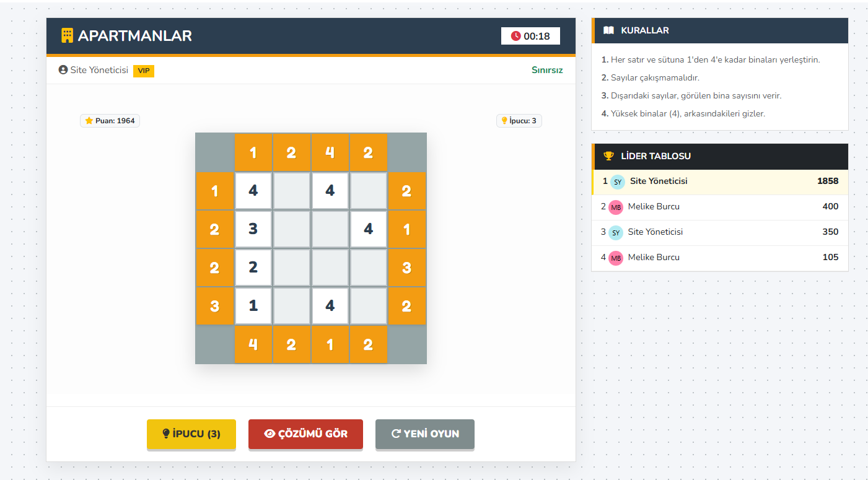Click the lightbulb icon beside İpucu: 3 badge

(504, 121)
